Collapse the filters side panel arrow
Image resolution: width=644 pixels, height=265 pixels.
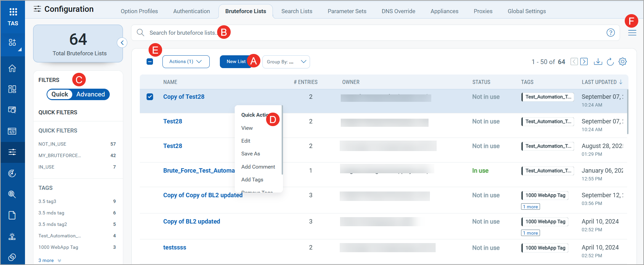pyautogui.click(x=122, y=43)
